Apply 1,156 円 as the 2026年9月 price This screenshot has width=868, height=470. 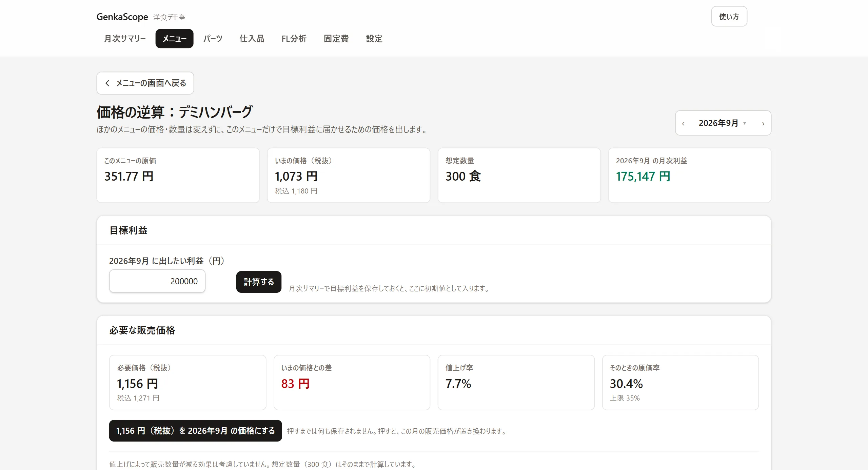pyautogui.click(x=195, y=430)
